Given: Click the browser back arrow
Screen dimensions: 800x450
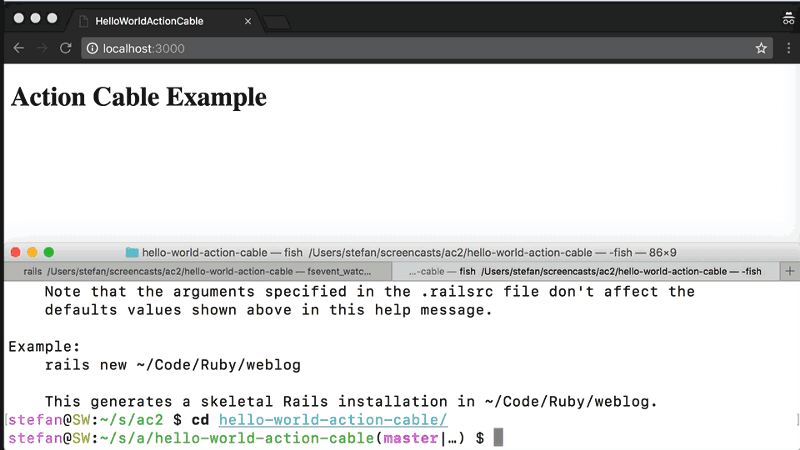Looking at the screenshot, I should click(19, 48).
